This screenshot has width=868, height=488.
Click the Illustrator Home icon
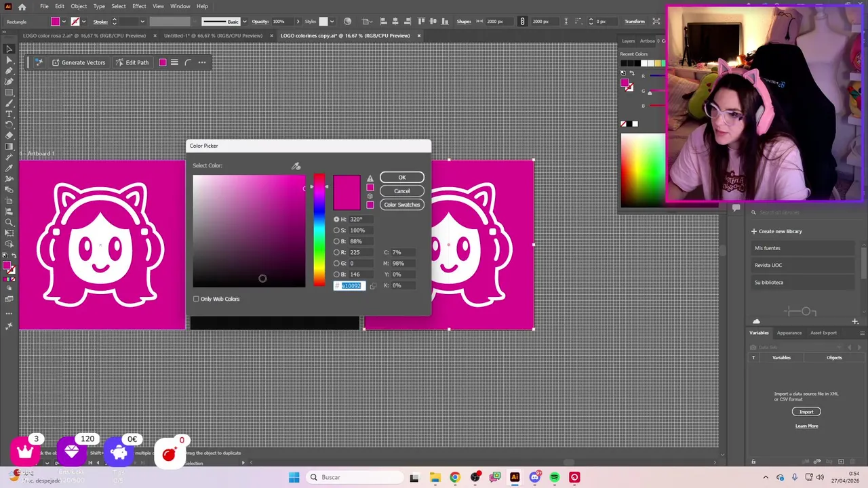[22, 7]
